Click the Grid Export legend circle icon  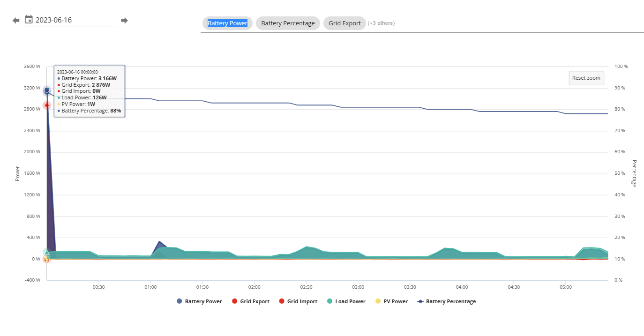(234, 301)
